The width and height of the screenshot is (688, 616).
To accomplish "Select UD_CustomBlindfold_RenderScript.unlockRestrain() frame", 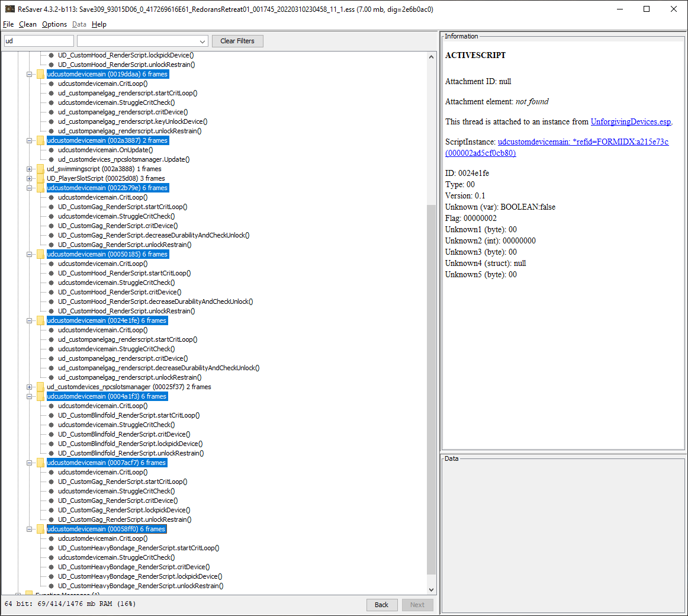I will point(131,454).
